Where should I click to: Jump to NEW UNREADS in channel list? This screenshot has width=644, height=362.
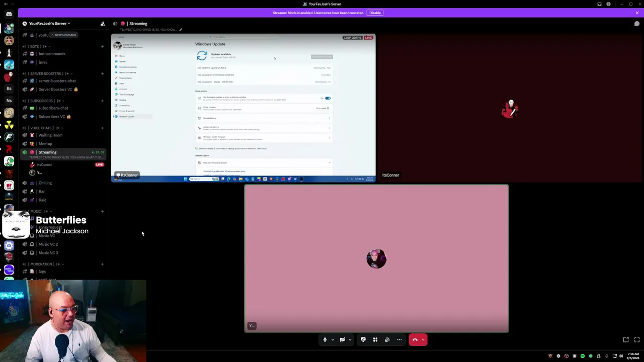(63, 35)
